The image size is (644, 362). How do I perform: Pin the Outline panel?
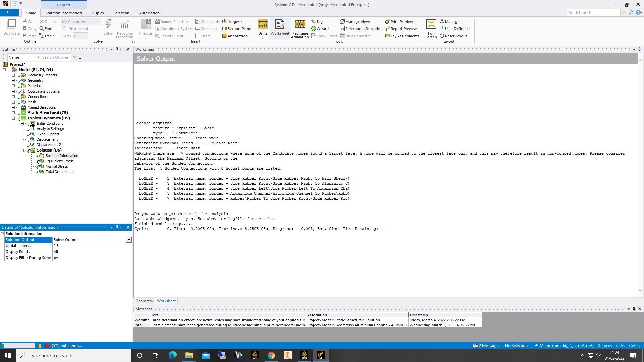117,49
